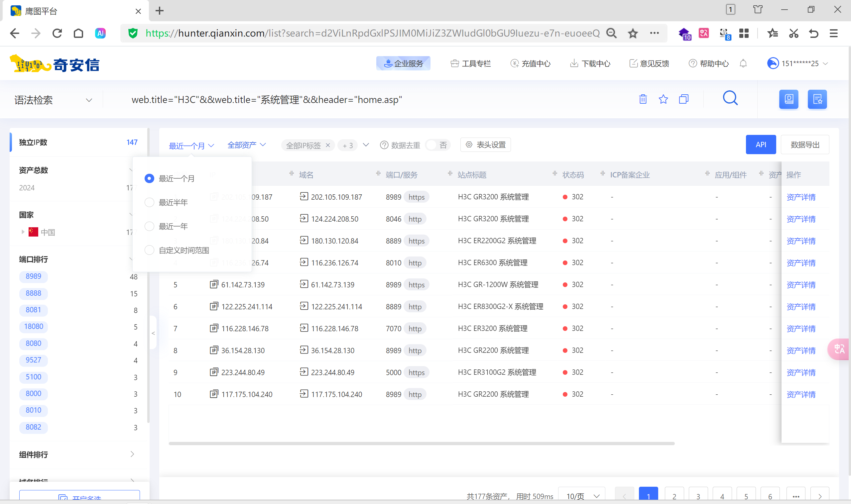Open the notification bell
Image resolution: width=851 pixels, height=504 pixels.
point(743,63)
